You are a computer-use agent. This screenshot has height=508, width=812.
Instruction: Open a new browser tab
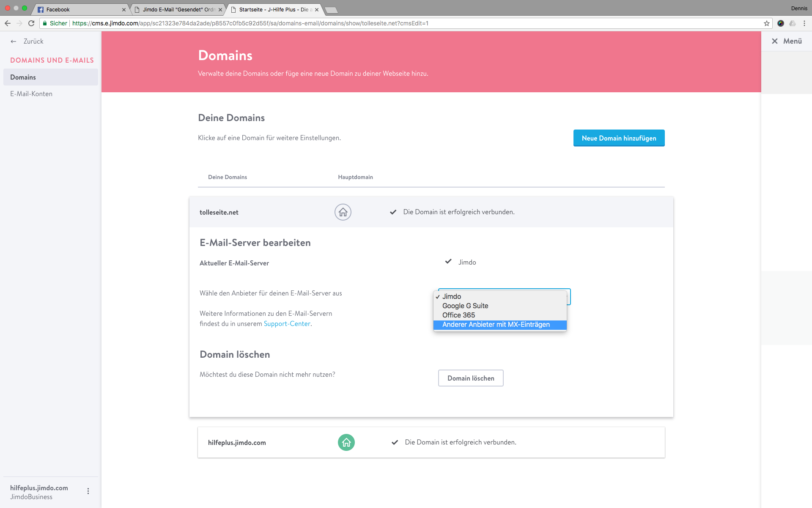(331, 10)
